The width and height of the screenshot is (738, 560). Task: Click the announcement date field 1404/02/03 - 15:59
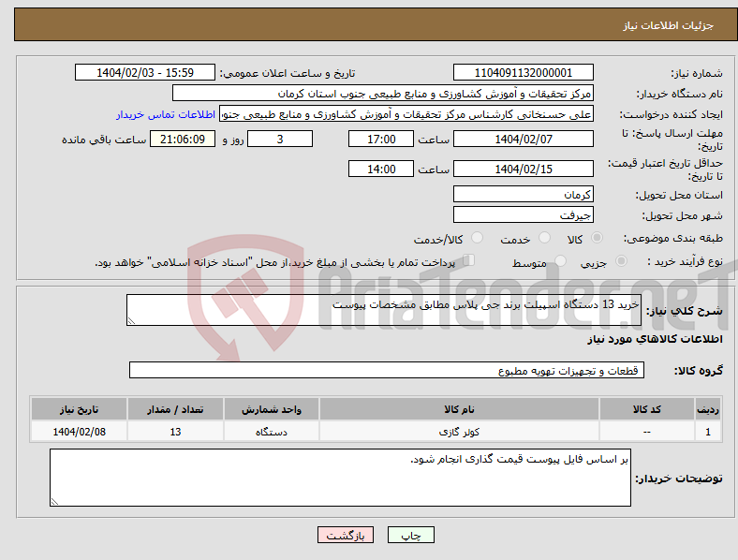tap(145, 72)
